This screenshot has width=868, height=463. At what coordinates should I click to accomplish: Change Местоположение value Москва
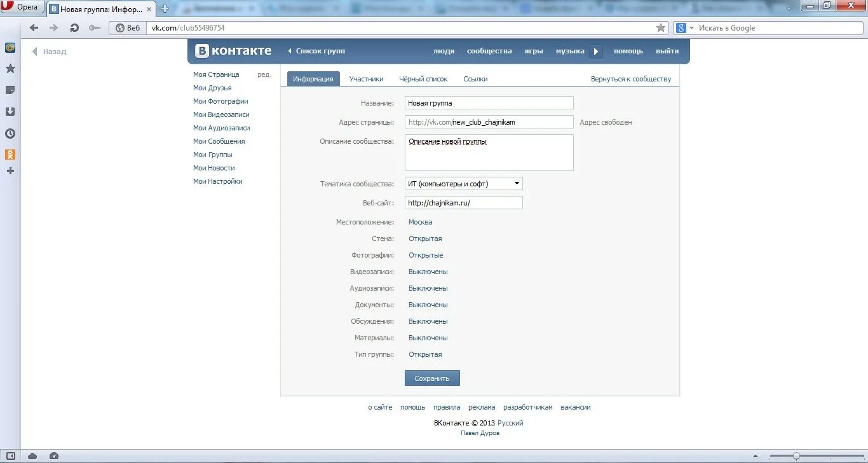click(421, 222)
